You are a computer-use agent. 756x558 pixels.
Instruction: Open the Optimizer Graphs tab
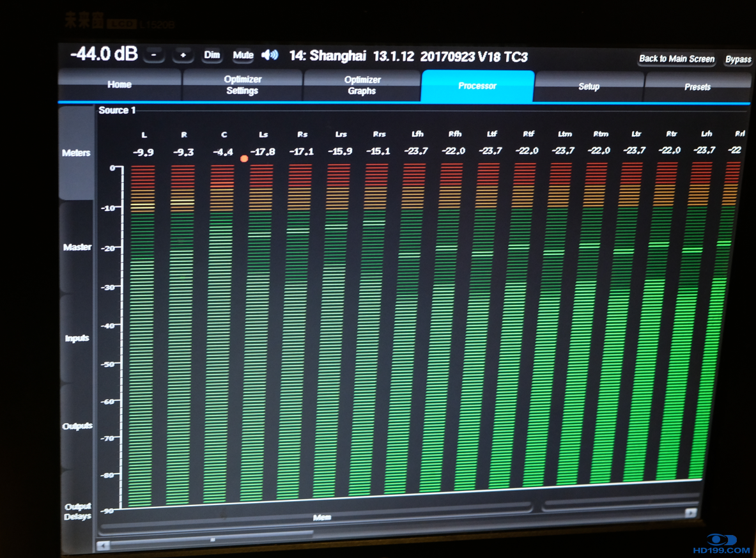[x=362, y=86]
